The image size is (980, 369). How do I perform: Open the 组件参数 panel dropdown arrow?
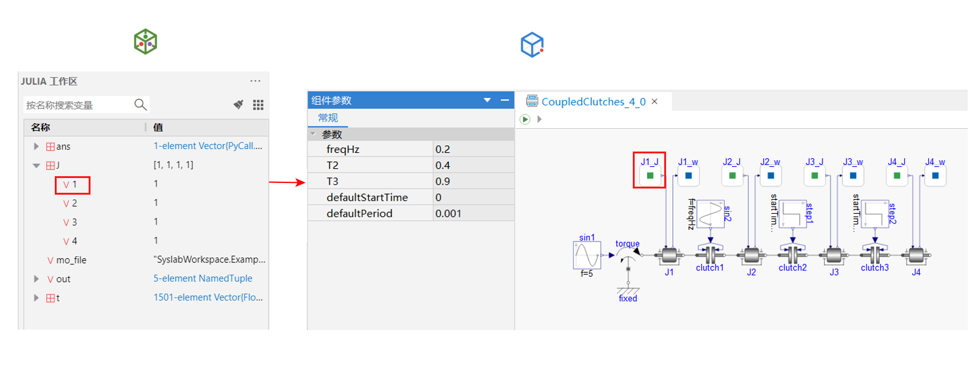pos(487,100)
